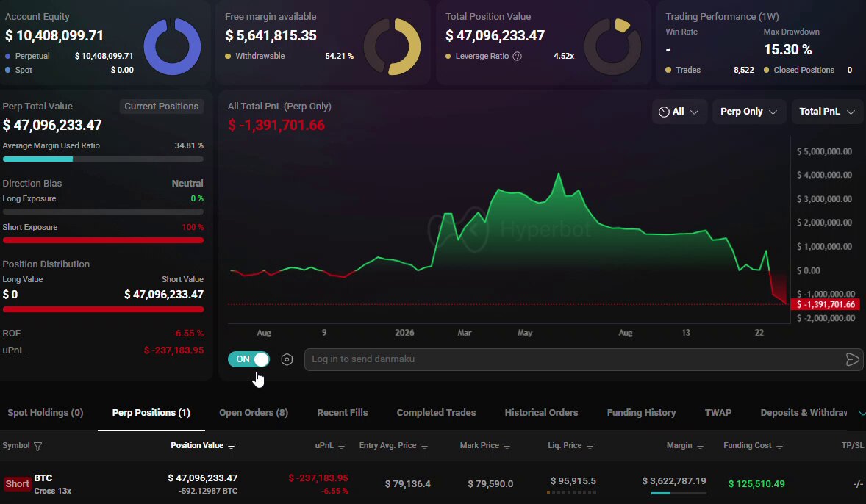Open the All time range dropdown
Screen dimensions: 866x504
[679, 112]
